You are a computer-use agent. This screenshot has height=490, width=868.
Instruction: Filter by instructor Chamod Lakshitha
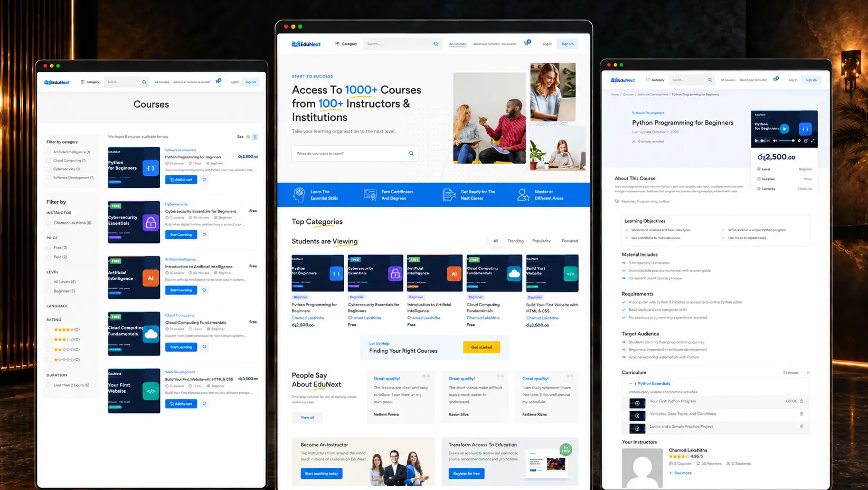click(49, 223)
